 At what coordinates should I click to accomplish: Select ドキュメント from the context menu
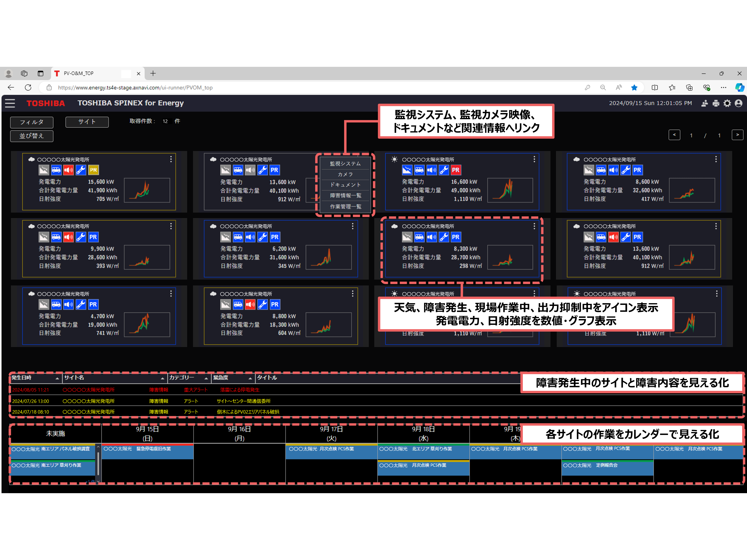pos(345,185)
